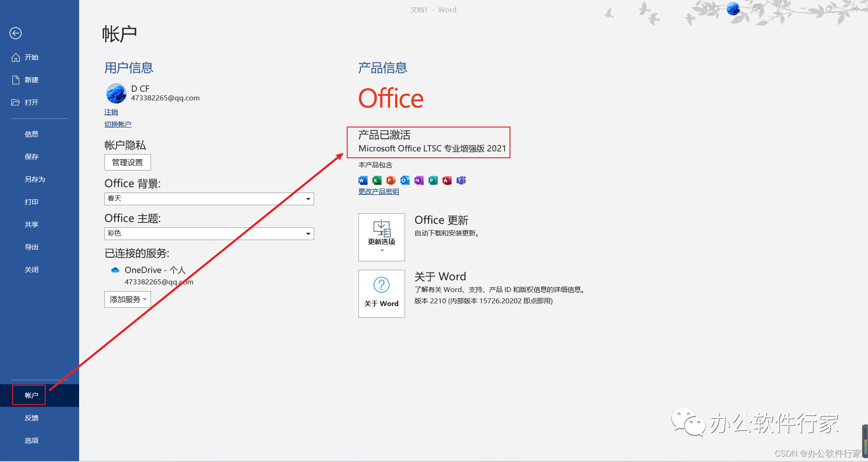Click the OneDrive cloud icon
Screen dimensions: 868x462
click(115, 270)
